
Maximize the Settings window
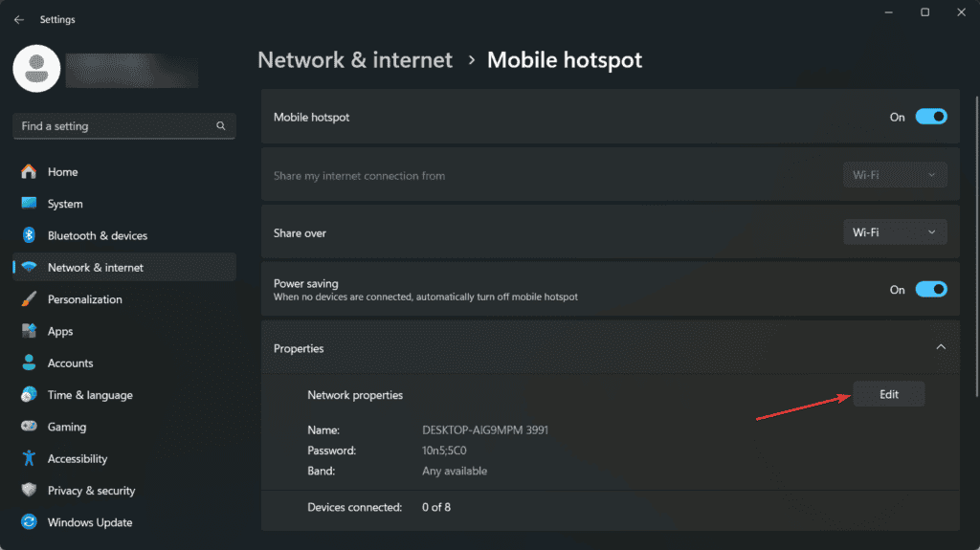[925, 12]
